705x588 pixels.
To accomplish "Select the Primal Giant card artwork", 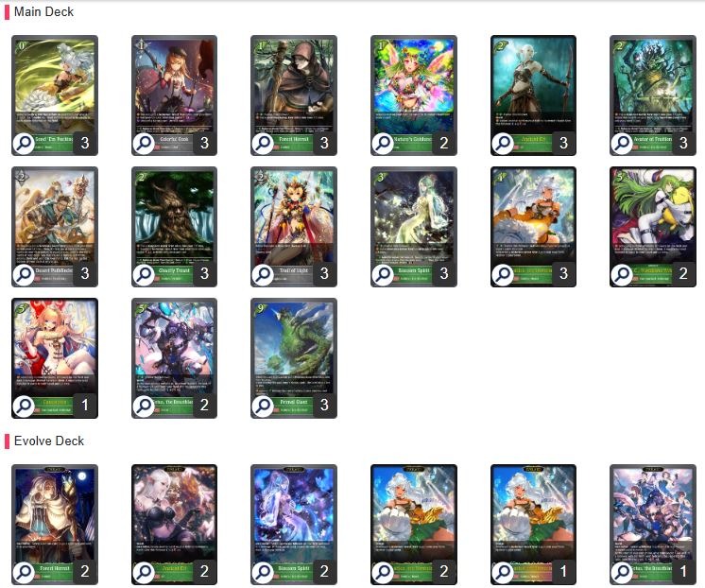I will [294, 346].
